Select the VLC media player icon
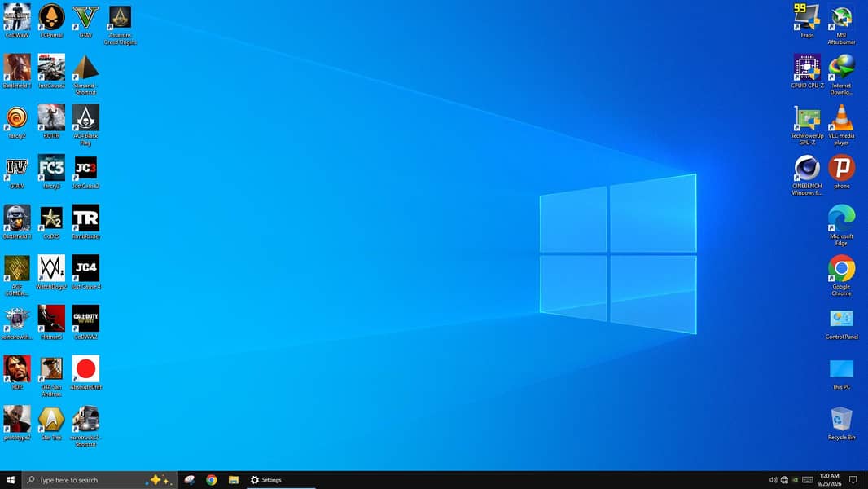Viewport: 868px width, 489px height. pos(841,117)
